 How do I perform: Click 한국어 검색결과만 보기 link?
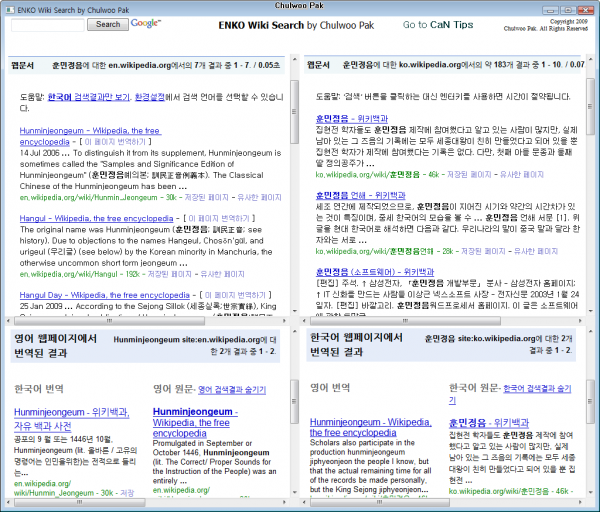pos(88,97)
